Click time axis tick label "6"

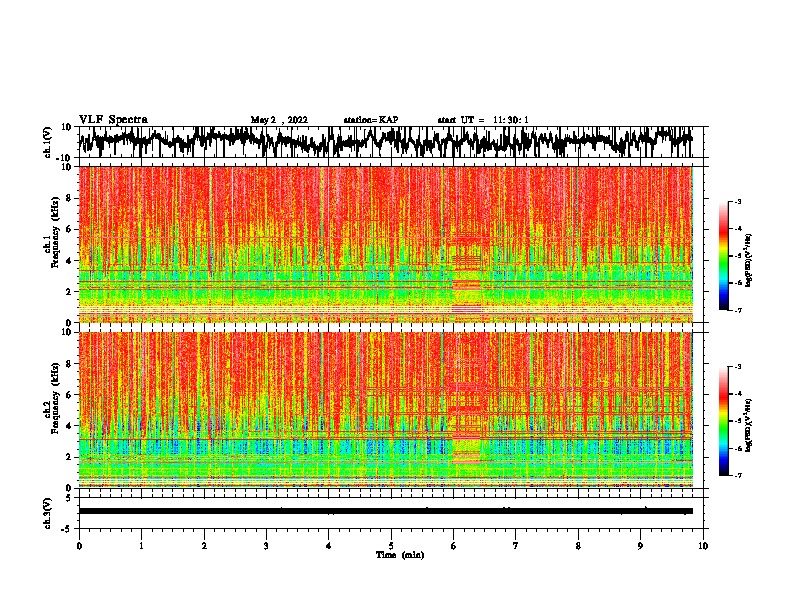(454, 546)
